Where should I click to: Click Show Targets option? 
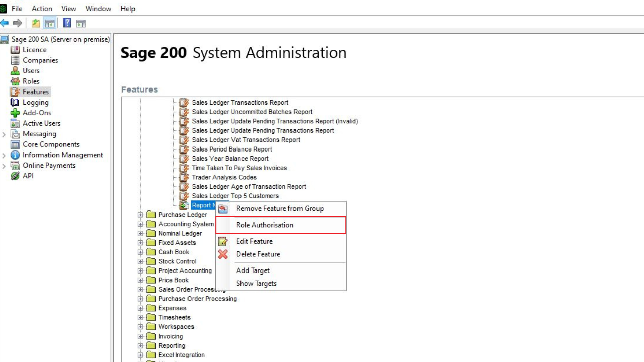[256, 283]
